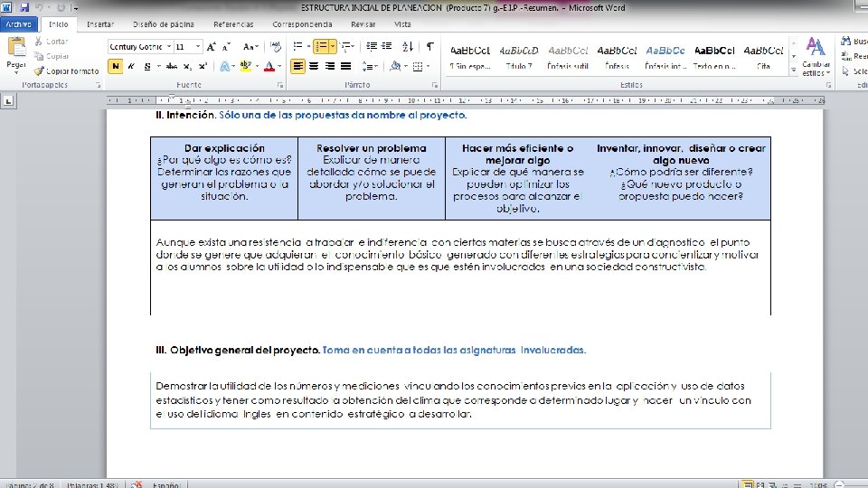This screenshot has height=488, width=868.
Task: Open the Fuente dialog launcher
Action: [280, 85]
